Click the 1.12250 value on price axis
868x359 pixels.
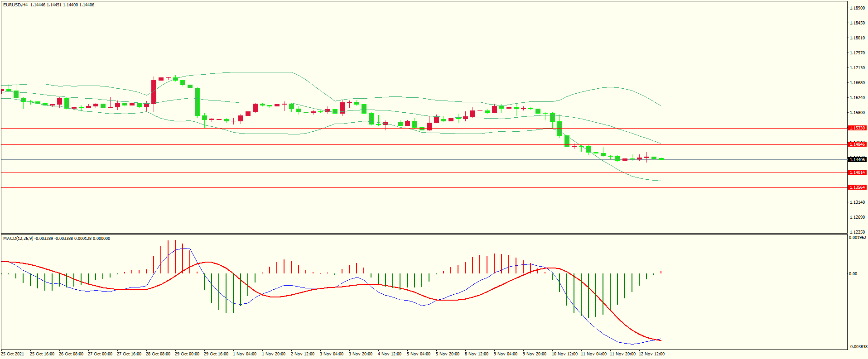coord(857,232)
